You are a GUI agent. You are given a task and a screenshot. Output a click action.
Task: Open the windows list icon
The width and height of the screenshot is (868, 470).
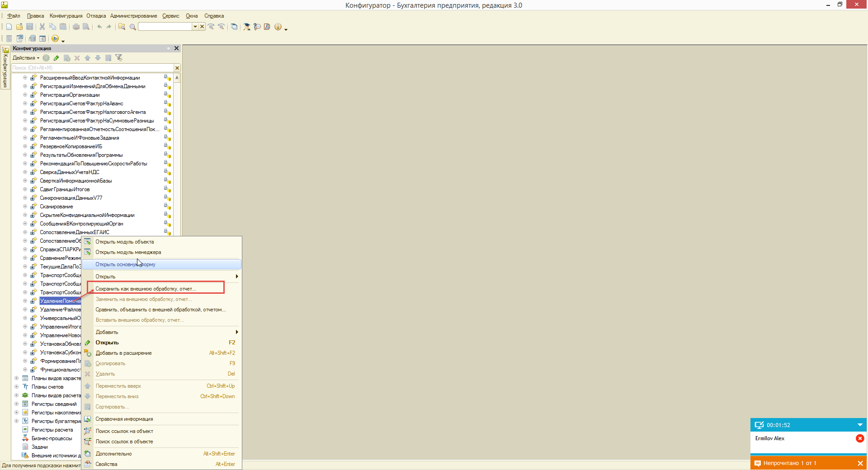(x=234, y=27)
